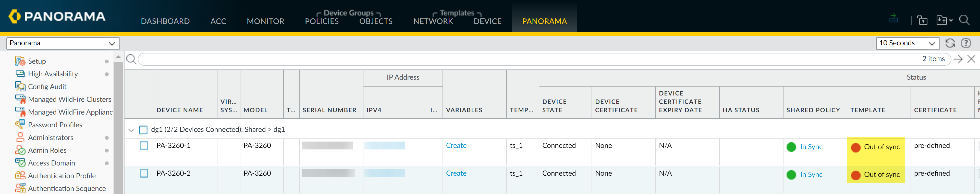Click the refresh icon beside interval dropdown
980x194 pixels.
tap(950, 43)
